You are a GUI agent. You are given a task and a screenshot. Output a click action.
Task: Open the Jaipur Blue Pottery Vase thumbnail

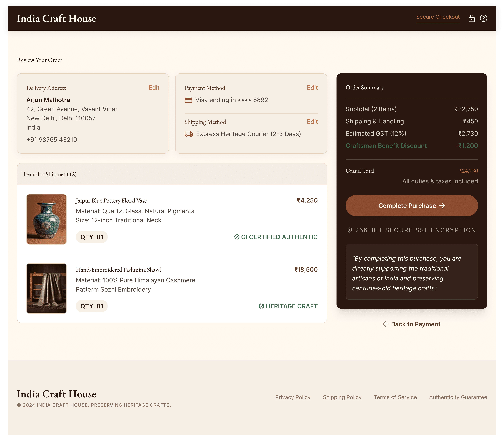[46, 219]
